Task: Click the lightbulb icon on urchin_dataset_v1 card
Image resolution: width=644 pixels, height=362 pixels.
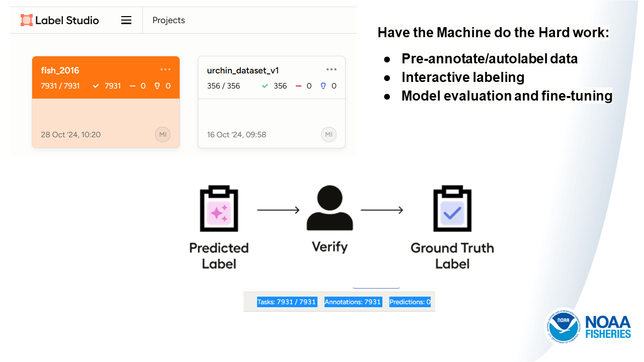Action: [x=323, y=86]
